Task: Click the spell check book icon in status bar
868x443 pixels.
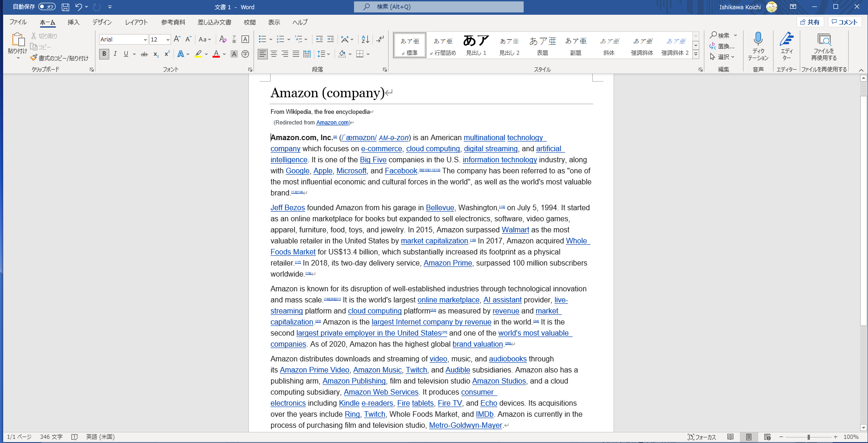Action: 75,437
